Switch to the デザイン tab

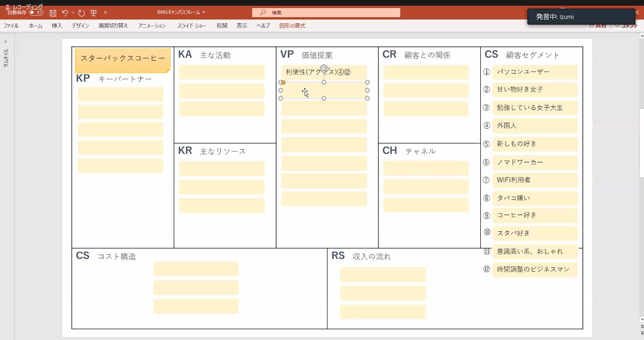(81, 26)
